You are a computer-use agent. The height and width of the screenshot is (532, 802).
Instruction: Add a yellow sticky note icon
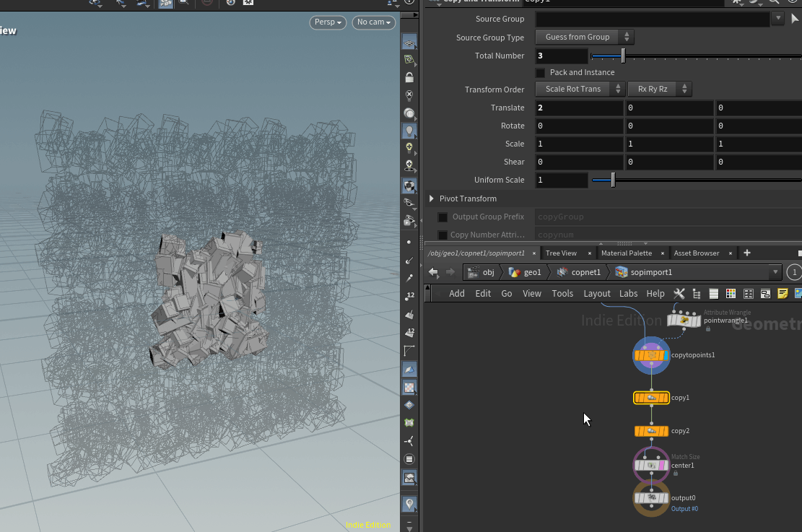click(783, 294)
